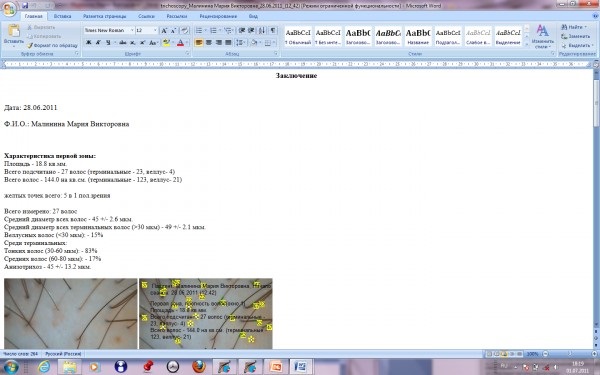Open the Times New Roman font dropdown

coord(109,30)
